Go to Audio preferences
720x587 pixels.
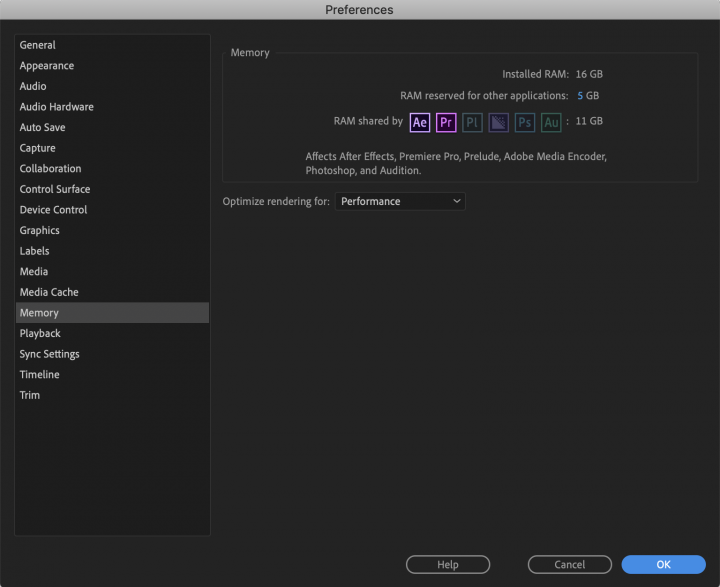click(112, 86)
